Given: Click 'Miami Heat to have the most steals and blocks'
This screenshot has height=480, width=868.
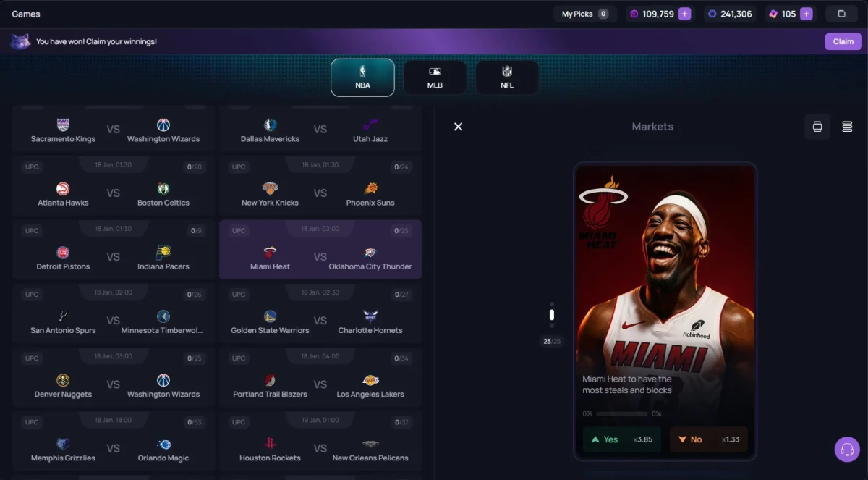Looking at the screenshot, I should [627, 384].
